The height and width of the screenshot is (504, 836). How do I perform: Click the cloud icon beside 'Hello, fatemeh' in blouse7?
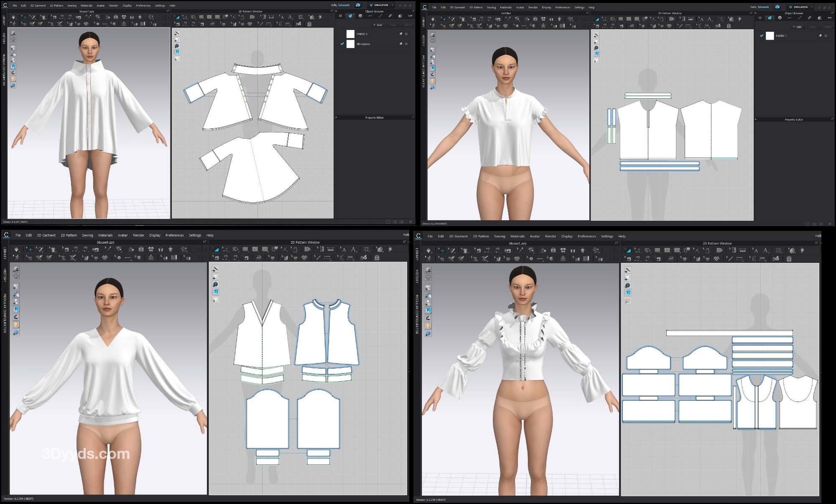(358, 5)
